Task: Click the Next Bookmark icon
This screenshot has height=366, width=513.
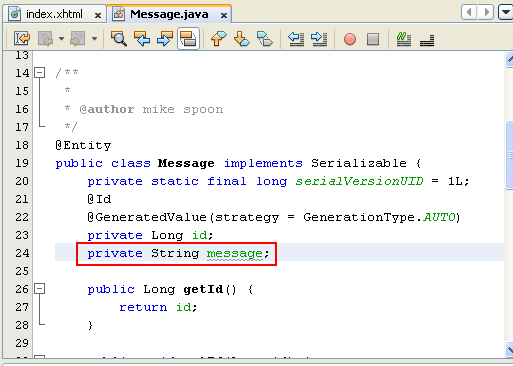Action: [242, 39]
